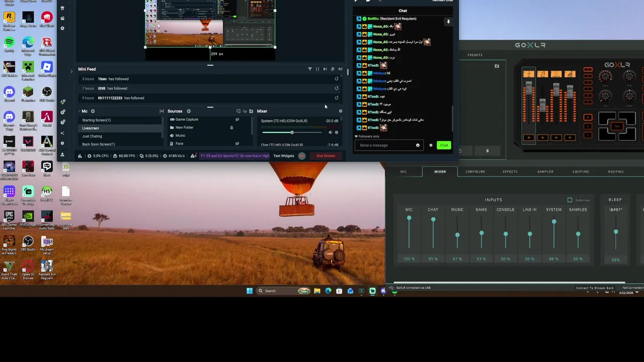644x362 pixels.
Task: Open chat settings gear icon
Action: pos(431,145)
